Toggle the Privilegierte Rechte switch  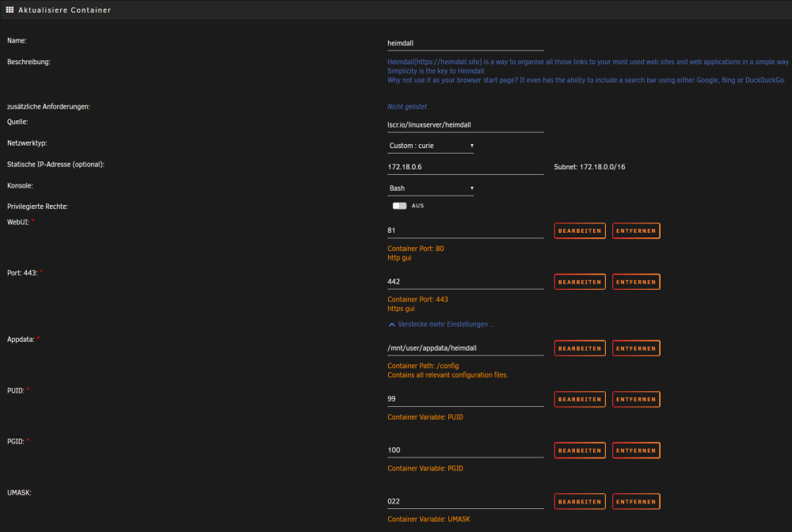399,205
